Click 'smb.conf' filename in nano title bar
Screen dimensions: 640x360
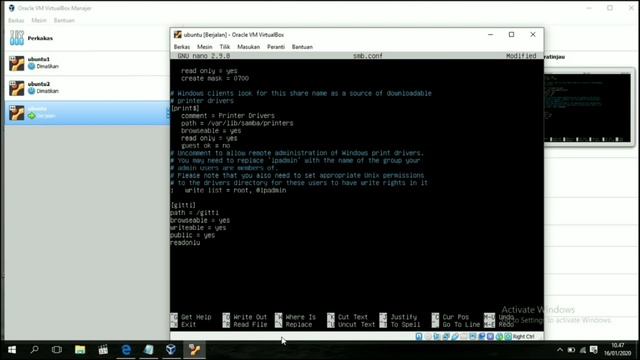(x=368, y=56)
